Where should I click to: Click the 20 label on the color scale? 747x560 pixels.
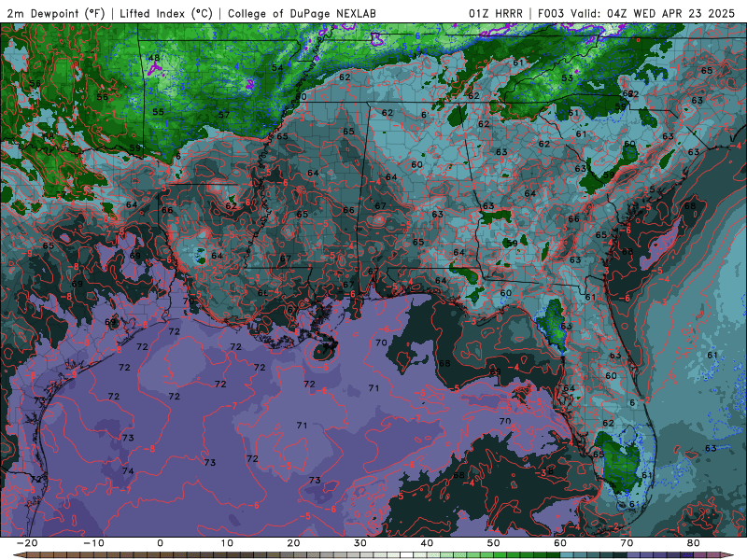pos(293,543)
